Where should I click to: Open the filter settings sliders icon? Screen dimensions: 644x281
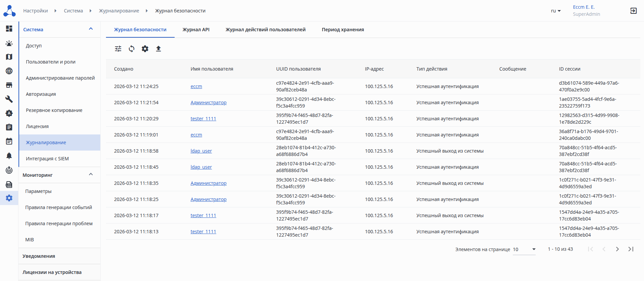[x=118, y=49]
